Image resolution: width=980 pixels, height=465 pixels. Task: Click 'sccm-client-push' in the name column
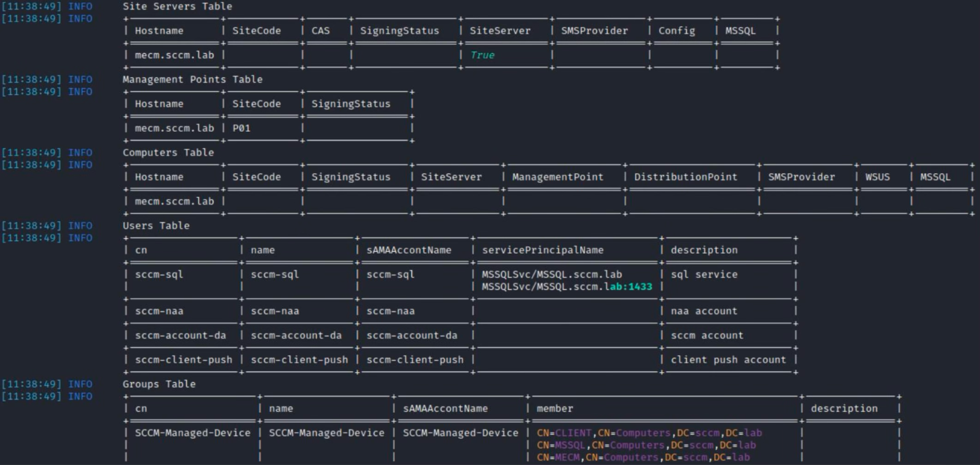(299, 360)
